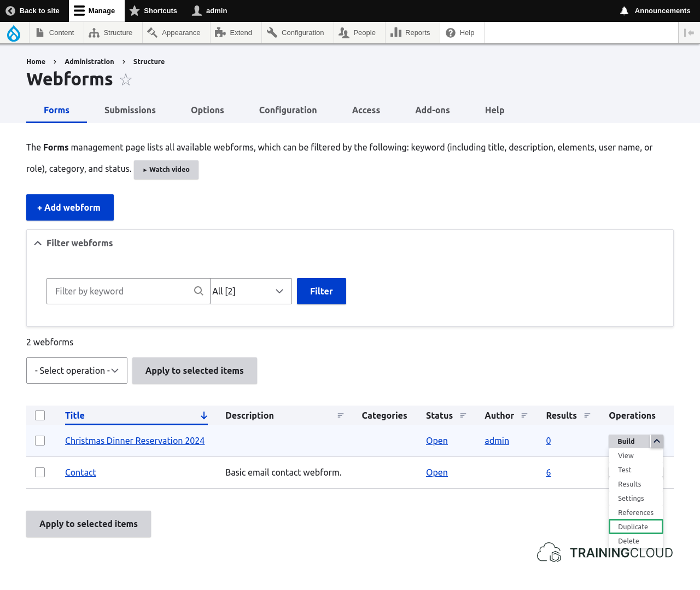Check the Christmas Dinner Reservation 2024 row checkbox
This screenshot has width=700, height=590.
[40, 441]
